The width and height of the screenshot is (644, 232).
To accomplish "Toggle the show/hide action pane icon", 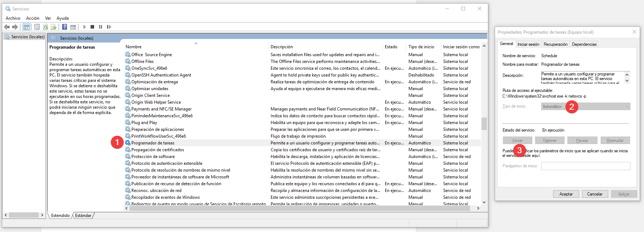I will point(73,27).
